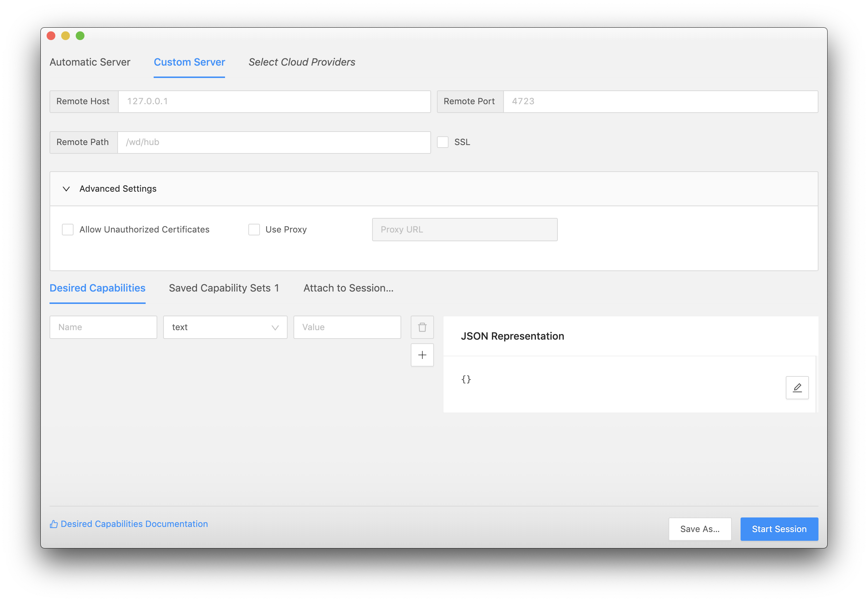Click thumbs-up icon beside documentation link

click(54, 524)
